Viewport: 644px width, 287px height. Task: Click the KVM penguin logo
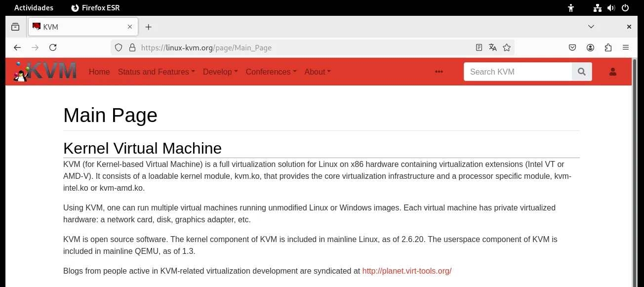click(x=45, y=72)
